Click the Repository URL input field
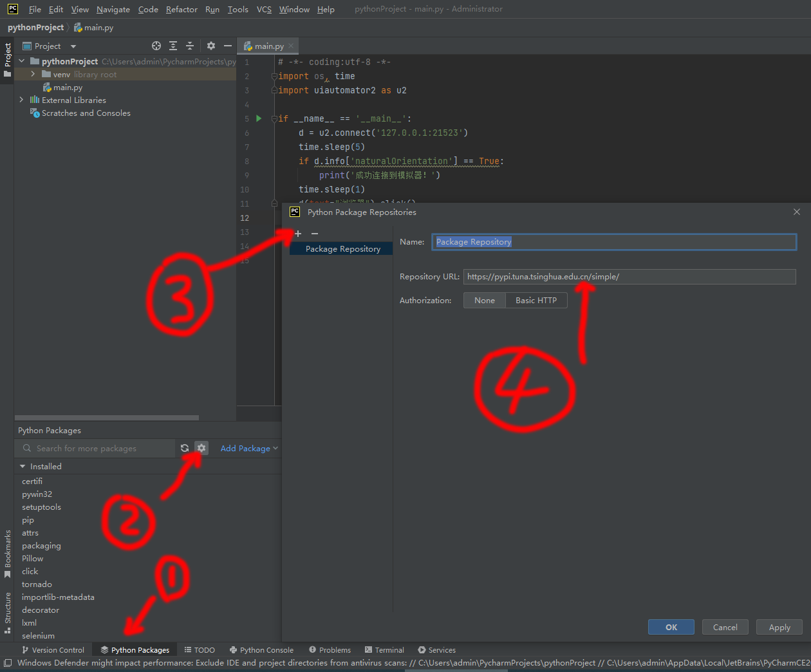Viewport: 811px width, 672px height. pyautogui.click(x=629, y=276)
